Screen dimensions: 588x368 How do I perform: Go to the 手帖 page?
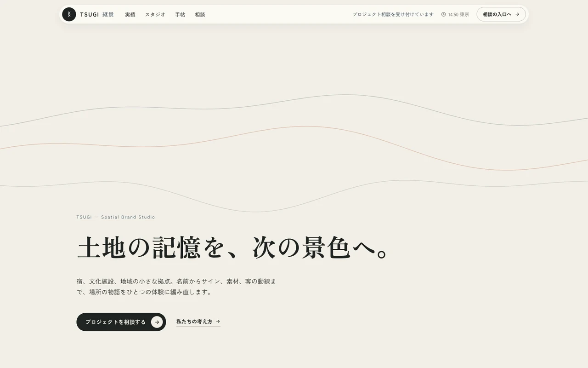[180, 14]
